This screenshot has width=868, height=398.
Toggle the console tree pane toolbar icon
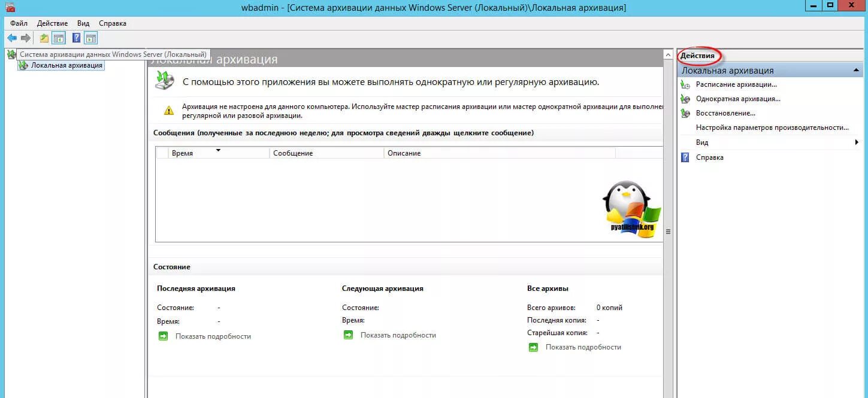(59, 38)
